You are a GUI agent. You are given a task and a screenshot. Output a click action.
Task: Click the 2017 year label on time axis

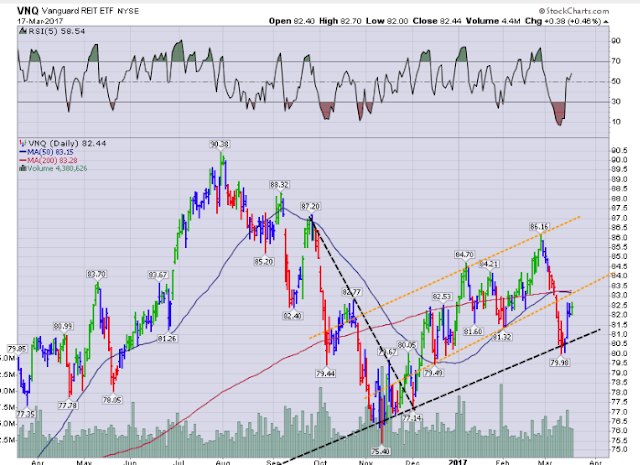(458, 462)
